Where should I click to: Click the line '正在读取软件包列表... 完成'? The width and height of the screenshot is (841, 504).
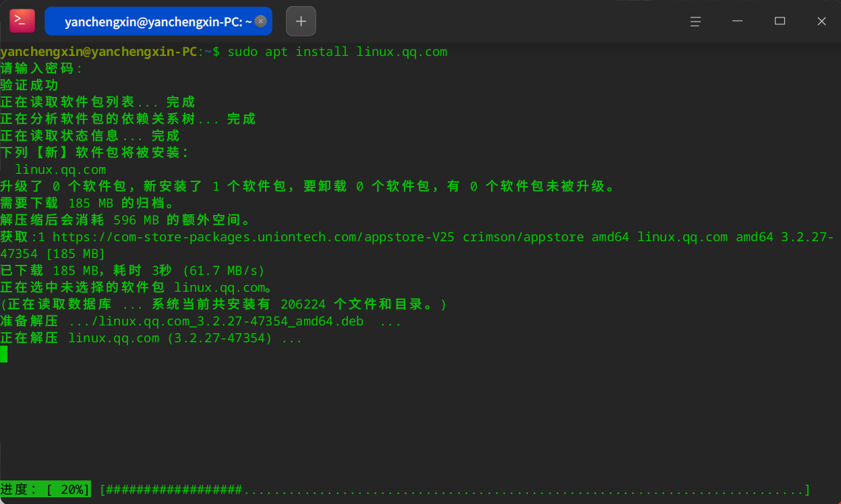tap(98, 102)
